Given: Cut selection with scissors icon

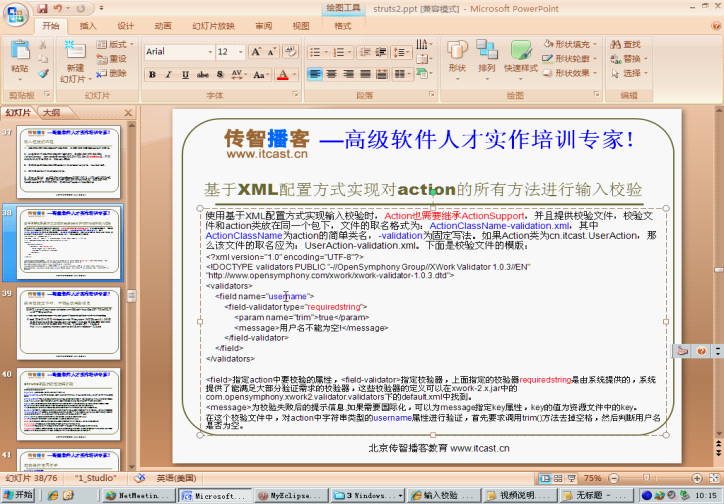Looking at the screenshot, I should point(42,45).
